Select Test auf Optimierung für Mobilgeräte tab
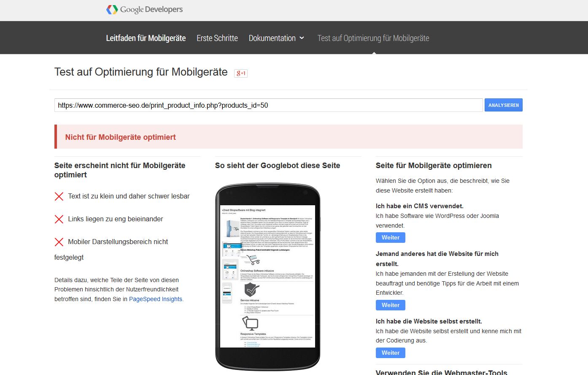The image size is (588, 375). (x=373, y=38)
